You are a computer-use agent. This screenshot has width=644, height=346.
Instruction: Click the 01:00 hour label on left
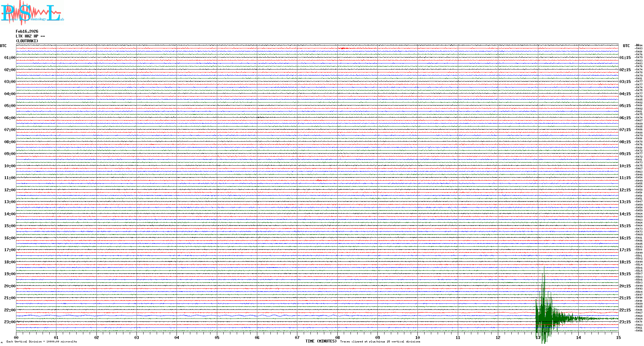tap(10, 58)
